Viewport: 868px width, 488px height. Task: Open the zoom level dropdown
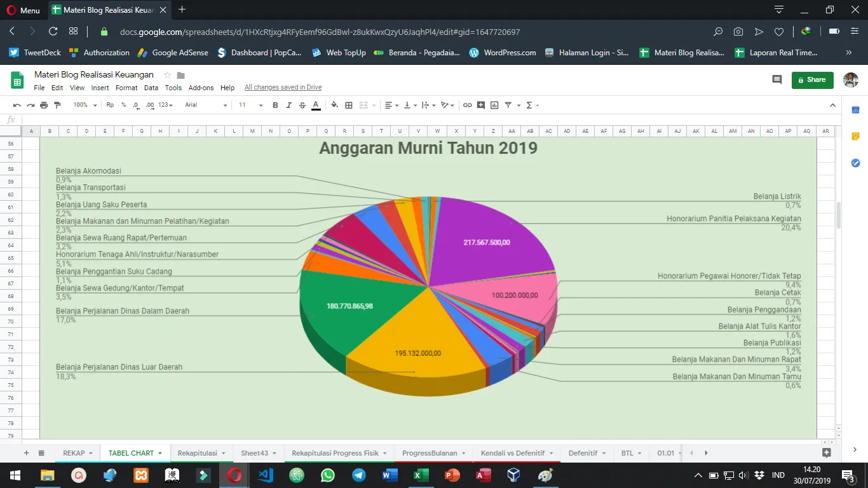(x=85, y=105)
